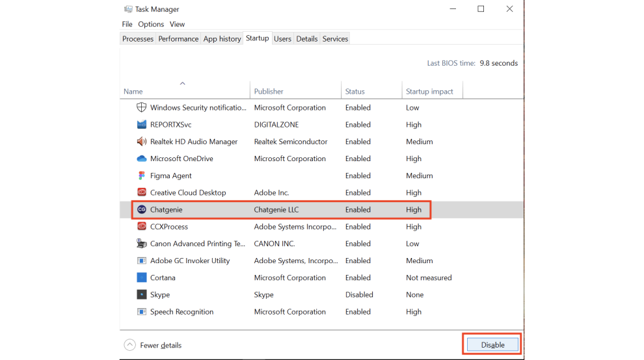
Task: Click the None startup impact for Skype
Action: (x=414, y=295)
